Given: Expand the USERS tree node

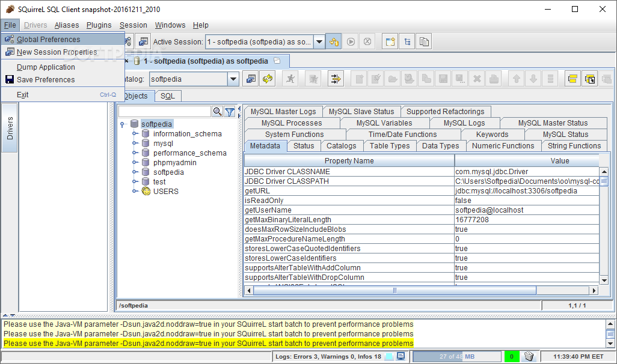Looking at the screenshot, I should pyautogui.click(x=135, y=191).
